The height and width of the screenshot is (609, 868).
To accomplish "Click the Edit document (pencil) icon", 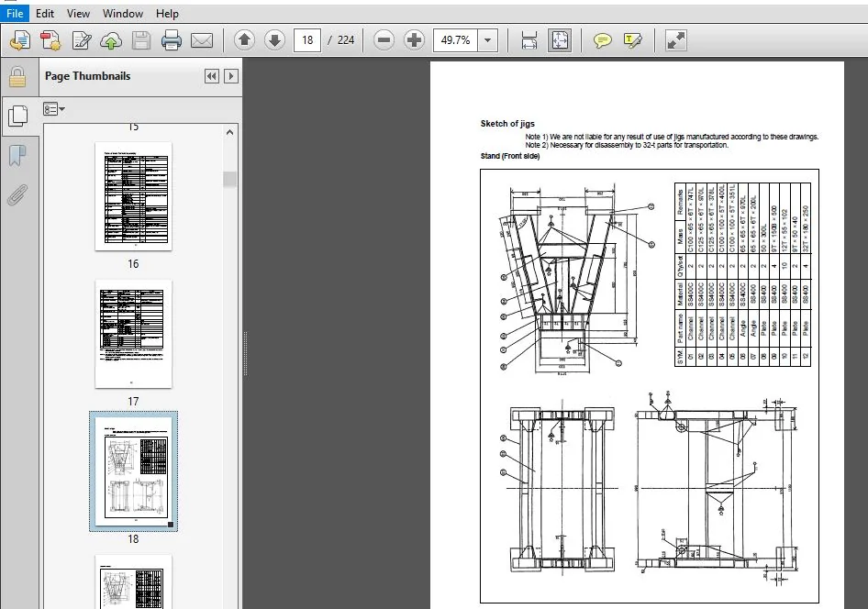I will click(x=82, y=40).
